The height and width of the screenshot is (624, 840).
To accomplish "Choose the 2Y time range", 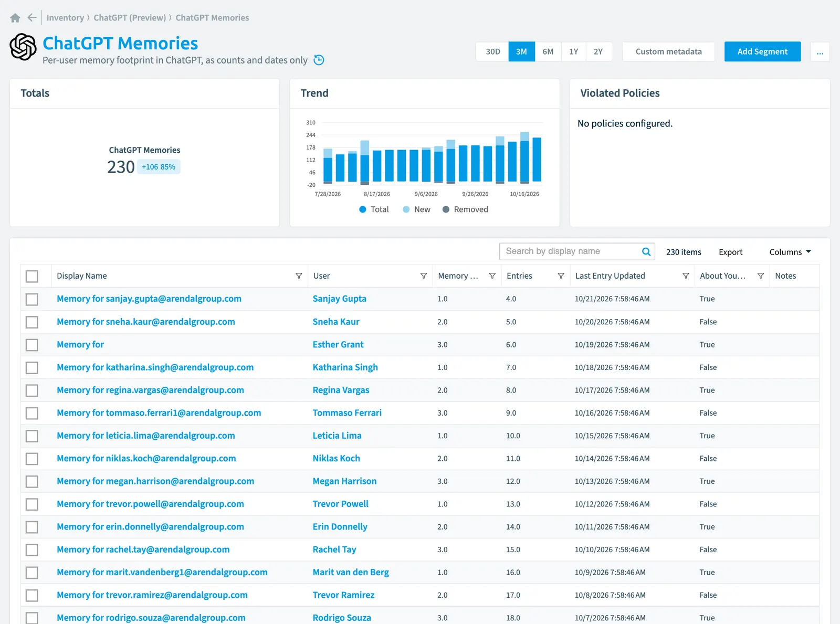I will pos(598,51).
